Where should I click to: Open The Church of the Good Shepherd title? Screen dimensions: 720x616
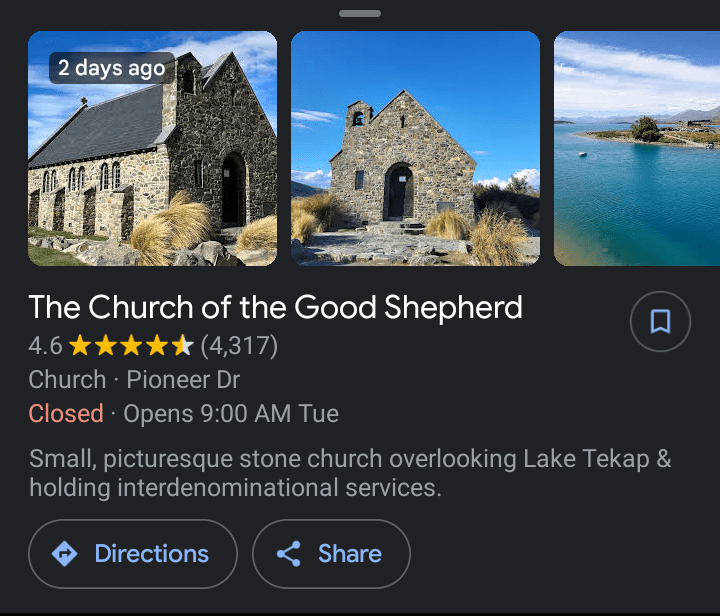coord(275,307)
